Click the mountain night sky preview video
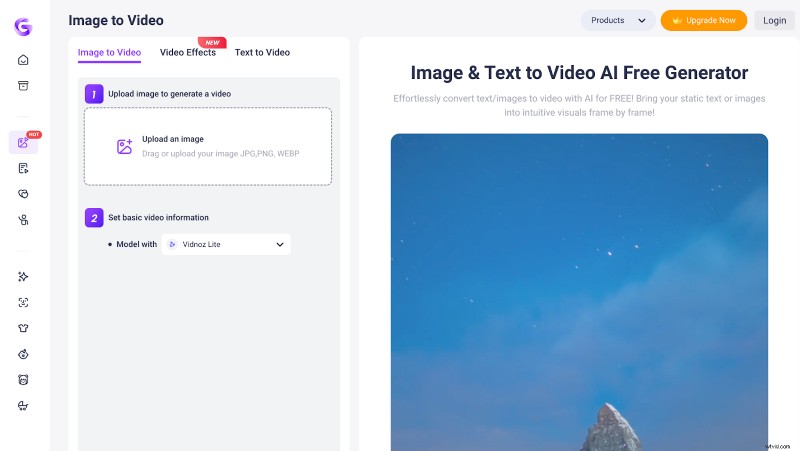The image size is (800, 451). [x=579, y=292]
